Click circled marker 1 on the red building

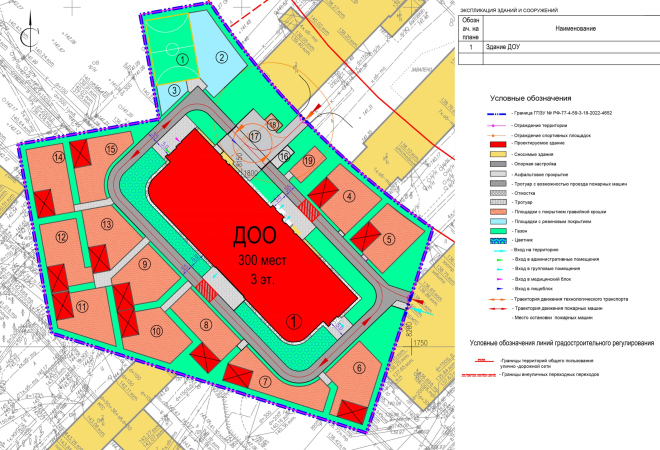pos(293,320)
